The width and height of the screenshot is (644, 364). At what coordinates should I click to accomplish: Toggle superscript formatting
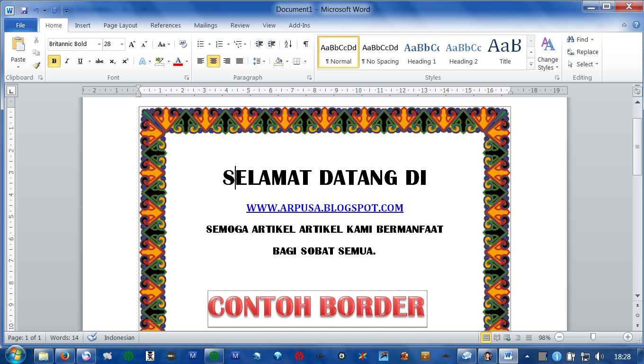click(x=125, y=61)
